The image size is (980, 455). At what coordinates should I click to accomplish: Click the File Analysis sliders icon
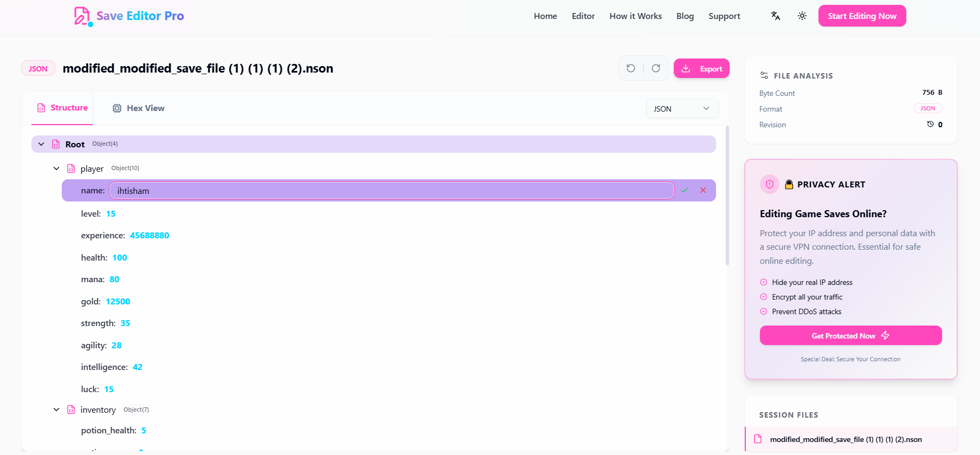764,75
